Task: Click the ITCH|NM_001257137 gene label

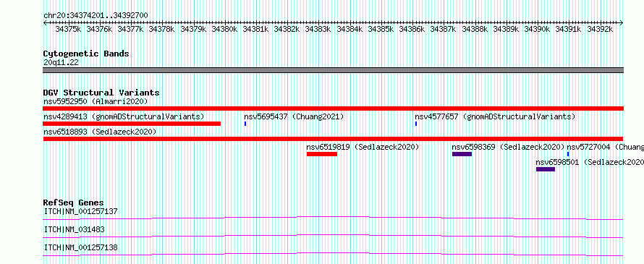Action: (80, 211)
